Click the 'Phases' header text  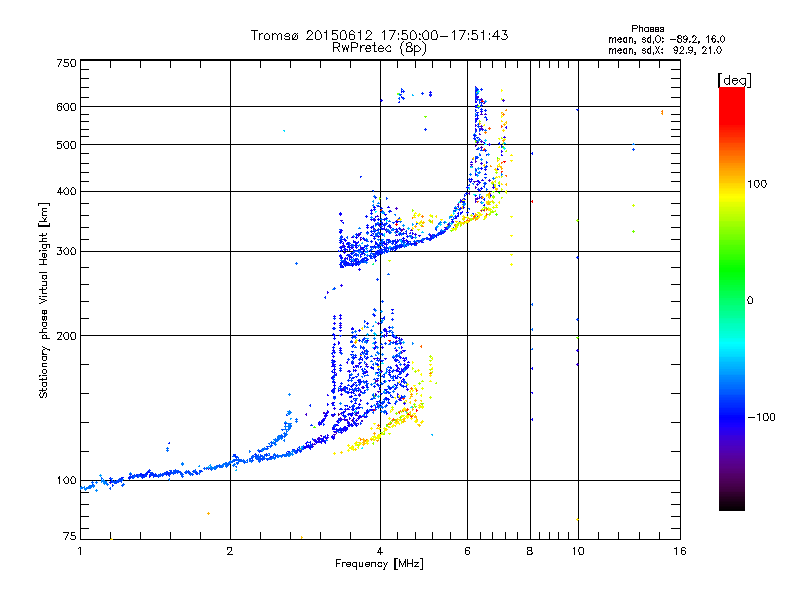(x=647, y=29)
